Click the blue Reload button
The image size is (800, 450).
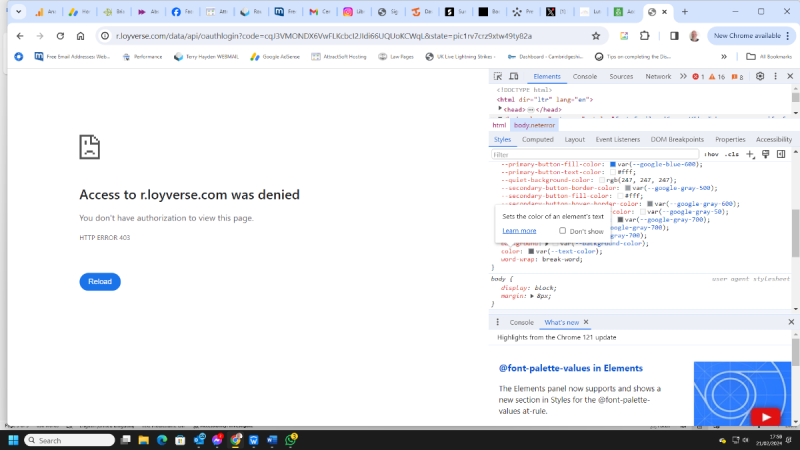click(x=100, y=282)
